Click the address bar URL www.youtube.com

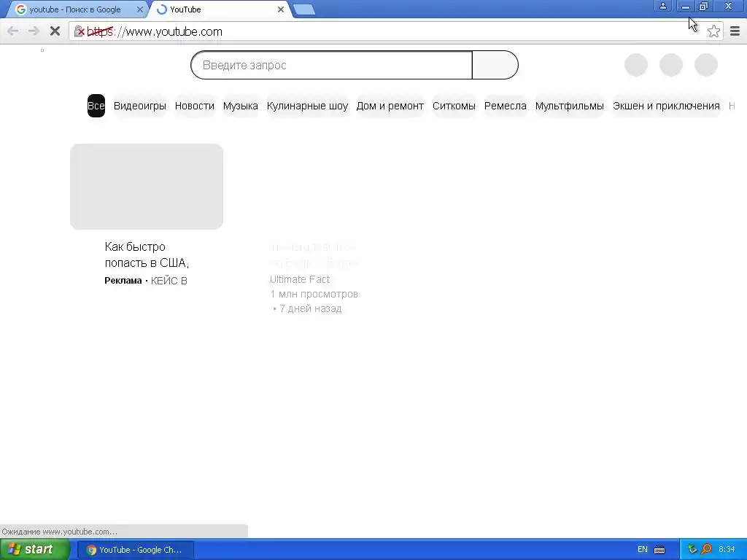(x=174, y=31)
